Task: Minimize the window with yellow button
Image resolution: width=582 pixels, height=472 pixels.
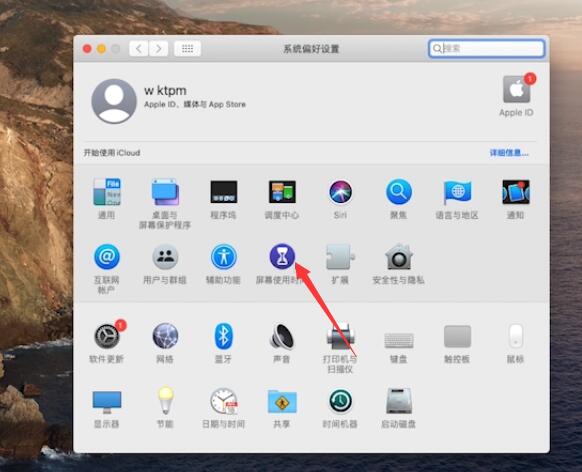Action: [x=101, y=49]
